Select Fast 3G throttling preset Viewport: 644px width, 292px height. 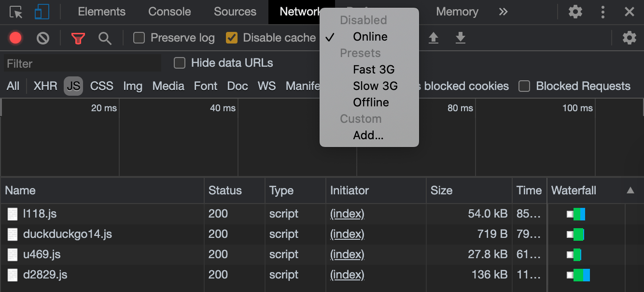[x=374, y=70]
